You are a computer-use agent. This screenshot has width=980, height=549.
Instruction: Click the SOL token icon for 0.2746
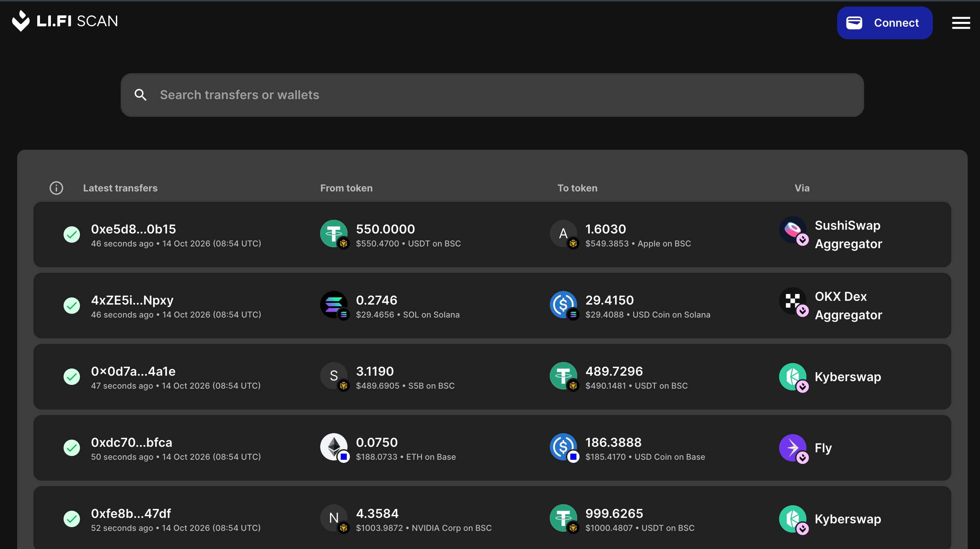[334, 305]
